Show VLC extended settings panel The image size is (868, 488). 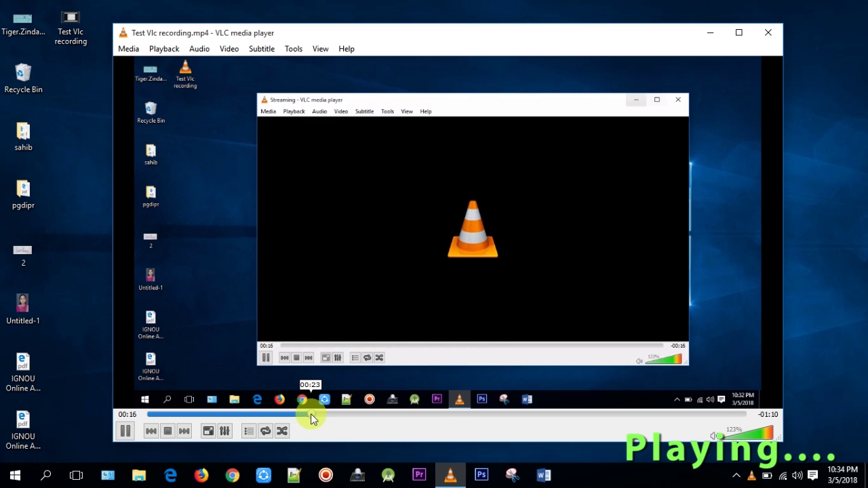click(x=224, y=431)
